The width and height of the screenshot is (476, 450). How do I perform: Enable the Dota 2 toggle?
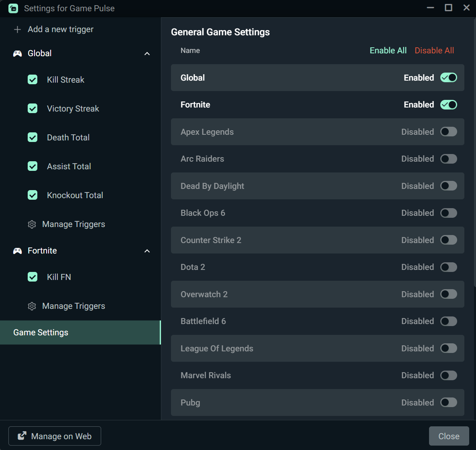pyautogui.click(x=448, y=267)
